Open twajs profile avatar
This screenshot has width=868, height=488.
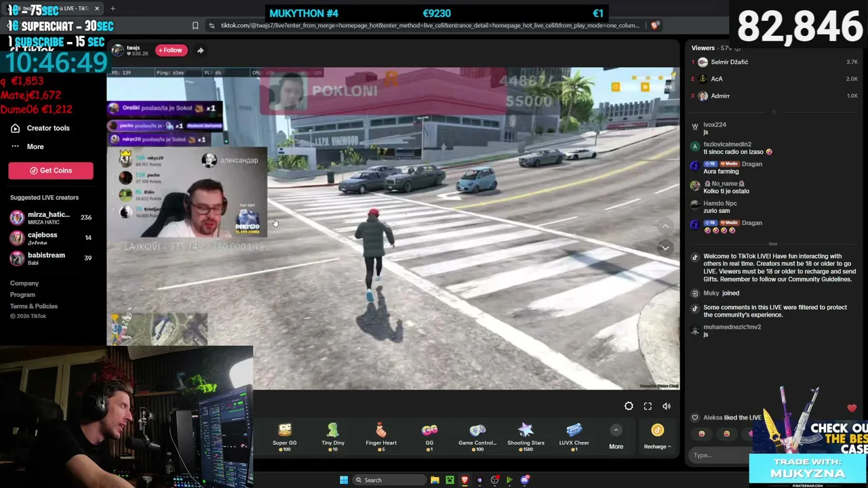(117, 50)
